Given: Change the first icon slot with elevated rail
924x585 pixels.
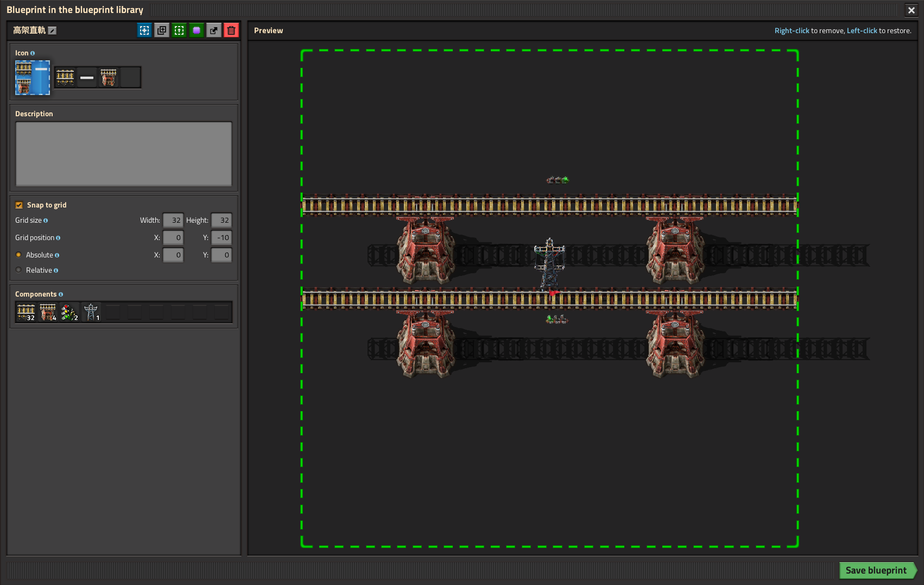Looking at the screenshot, I should [x=65, y=78].
